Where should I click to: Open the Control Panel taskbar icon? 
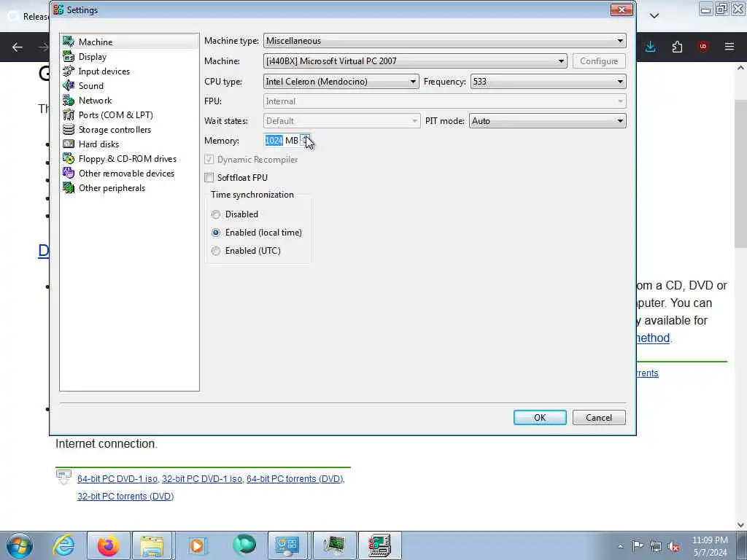[287, 545]
